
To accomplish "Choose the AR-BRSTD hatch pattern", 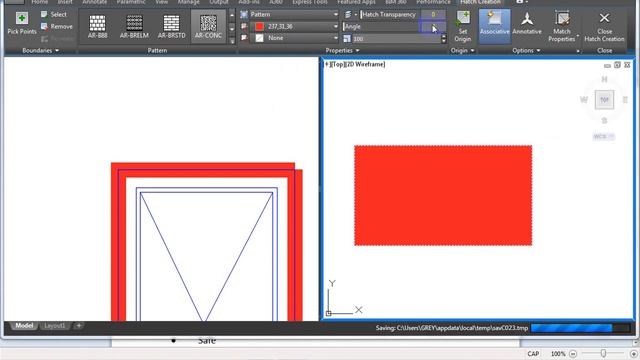I will click(171, 27).
